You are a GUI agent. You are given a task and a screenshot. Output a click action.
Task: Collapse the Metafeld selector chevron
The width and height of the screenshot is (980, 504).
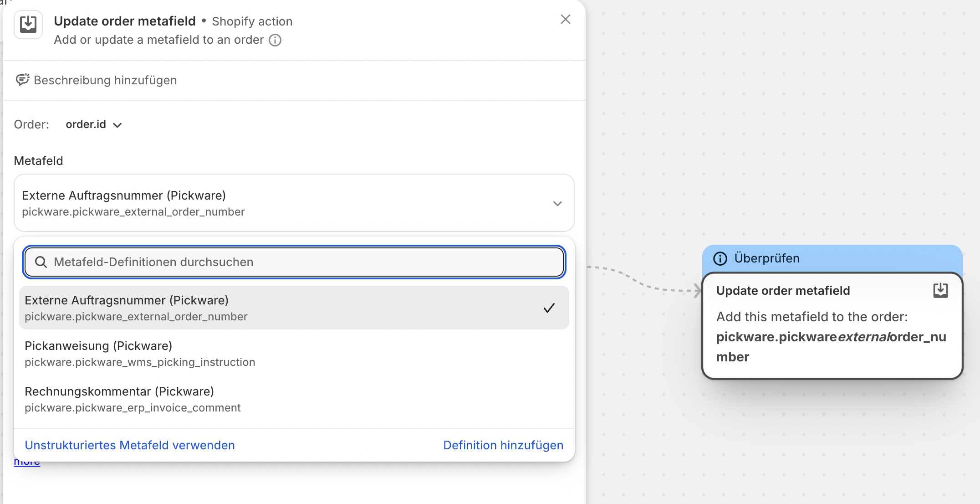pos(557,203)
